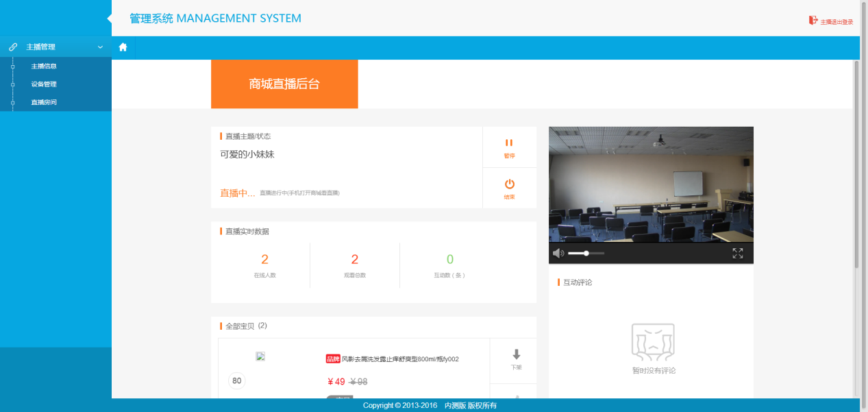Click the 品牌 red brand tag
Viewport: 868px width, 412px height.
tap(333, 359)
